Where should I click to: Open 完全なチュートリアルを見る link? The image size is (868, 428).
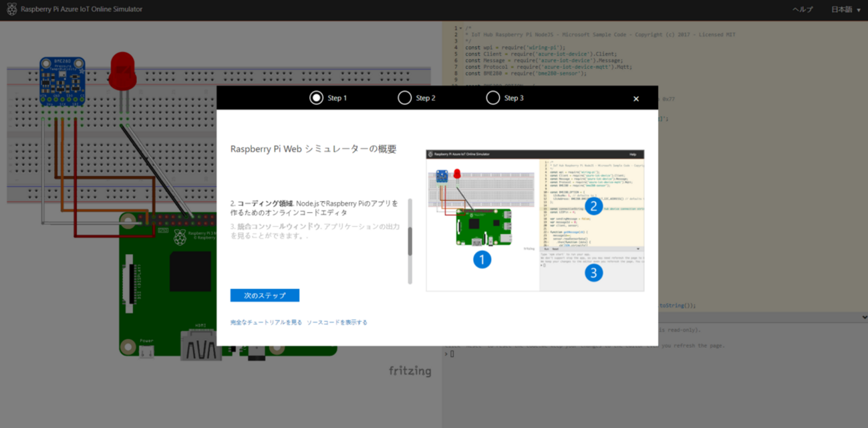click(x=266, y=322)
